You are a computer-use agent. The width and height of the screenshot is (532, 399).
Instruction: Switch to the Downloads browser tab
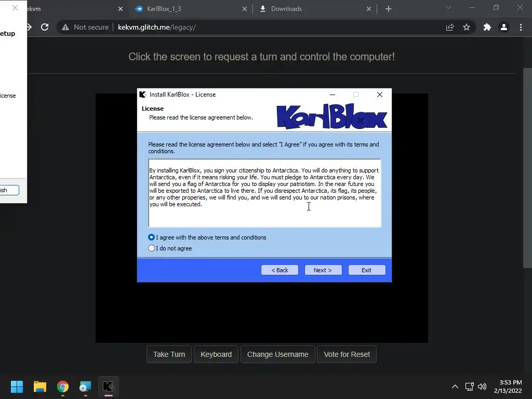(x=314, y=9)
